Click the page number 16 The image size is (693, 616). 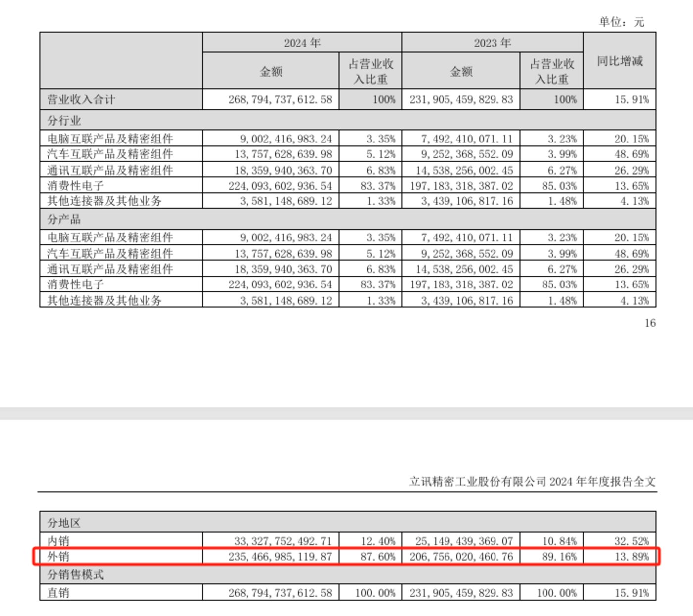tap(650, 323)
